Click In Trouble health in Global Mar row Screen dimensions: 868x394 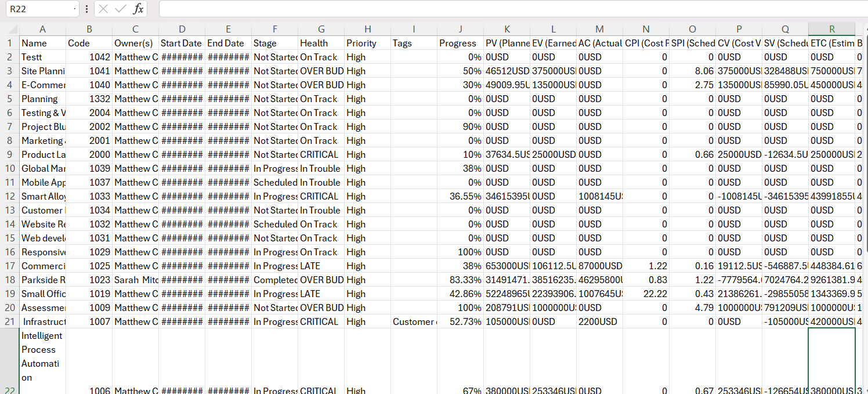[x=321, y=168]
